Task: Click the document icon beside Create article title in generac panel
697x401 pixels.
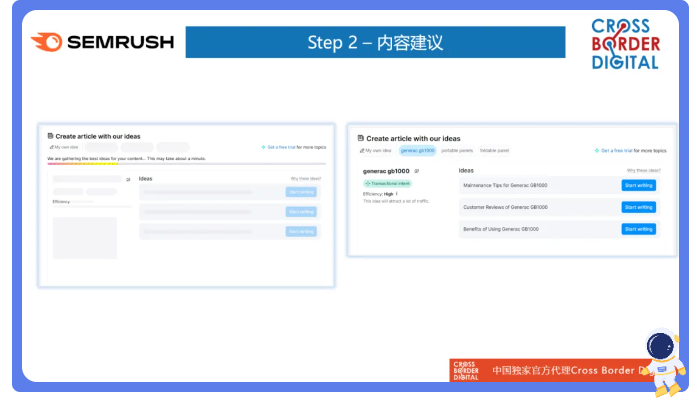Action: click(361, 138)
